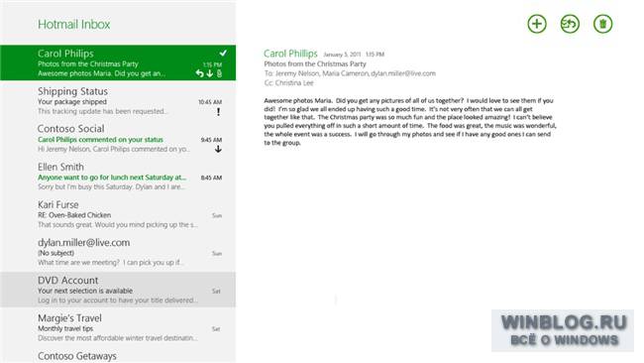This screenshot has height=363, width=644.
Task: Click the 10:45 AM timestamp
Action: coord(210,102)
